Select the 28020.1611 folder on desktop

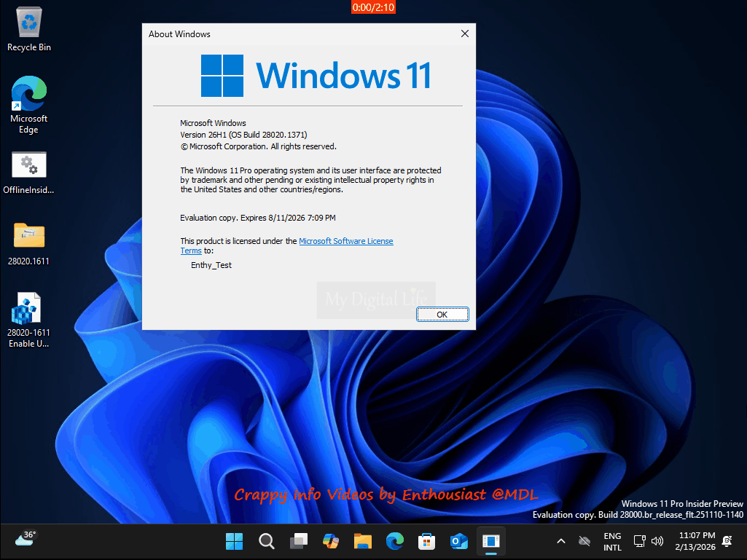(29, 242)
